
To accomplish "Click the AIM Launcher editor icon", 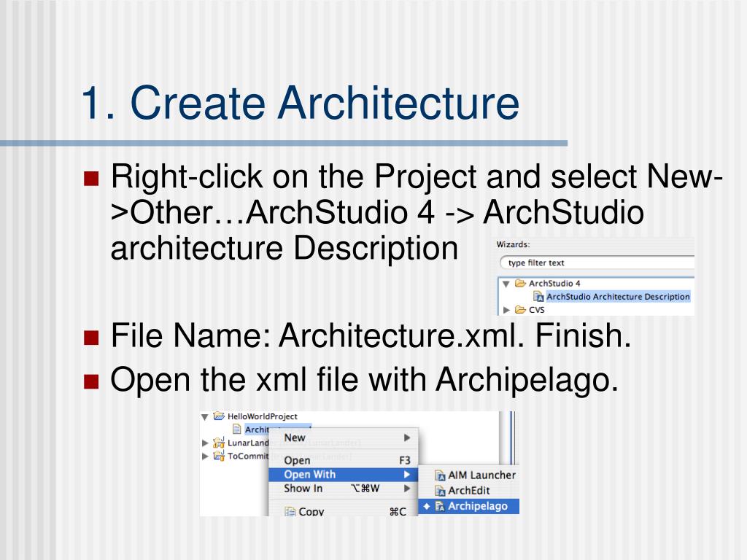I will coord(440,475).
